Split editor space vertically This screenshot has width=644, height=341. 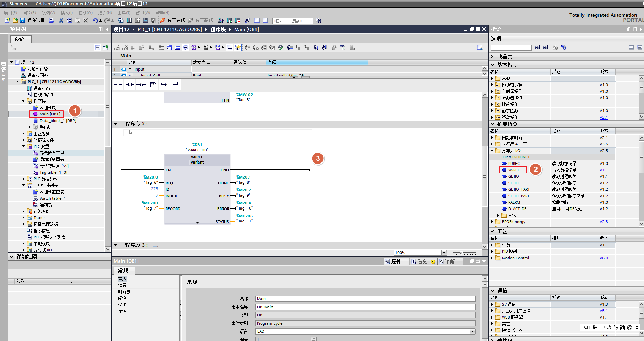coord(265,20)
